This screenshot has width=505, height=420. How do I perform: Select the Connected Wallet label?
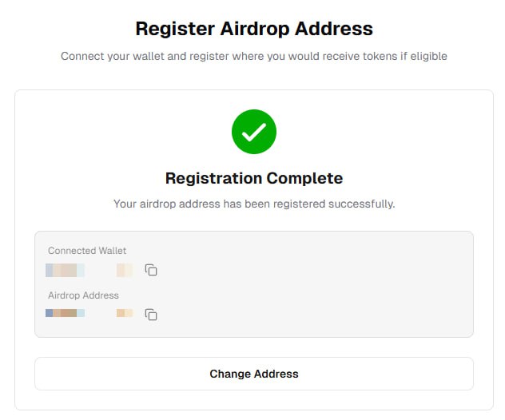pyautogui.click(x=87, y=251)
